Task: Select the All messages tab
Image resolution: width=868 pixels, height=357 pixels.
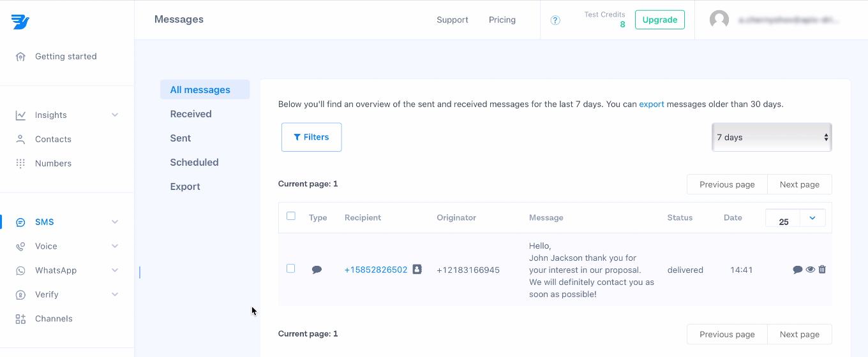Action: pyautogui.click(x=205, y=90)
